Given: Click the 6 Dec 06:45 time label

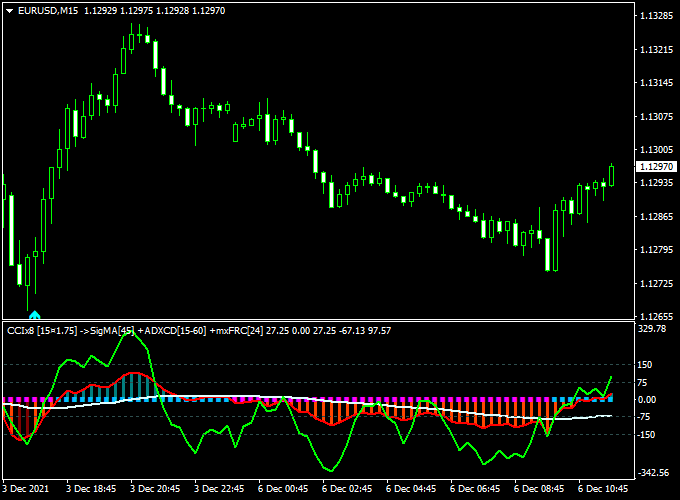Looking at the screenshot, I should (475, 489).
